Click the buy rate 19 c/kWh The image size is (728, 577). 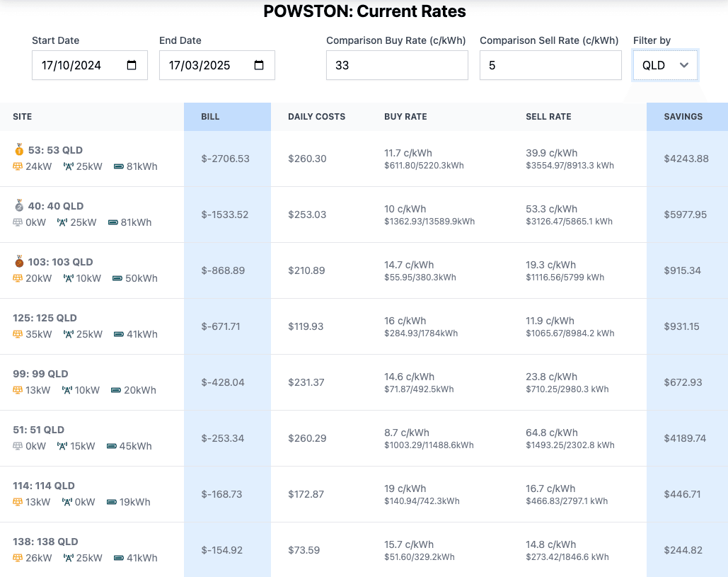405,489
